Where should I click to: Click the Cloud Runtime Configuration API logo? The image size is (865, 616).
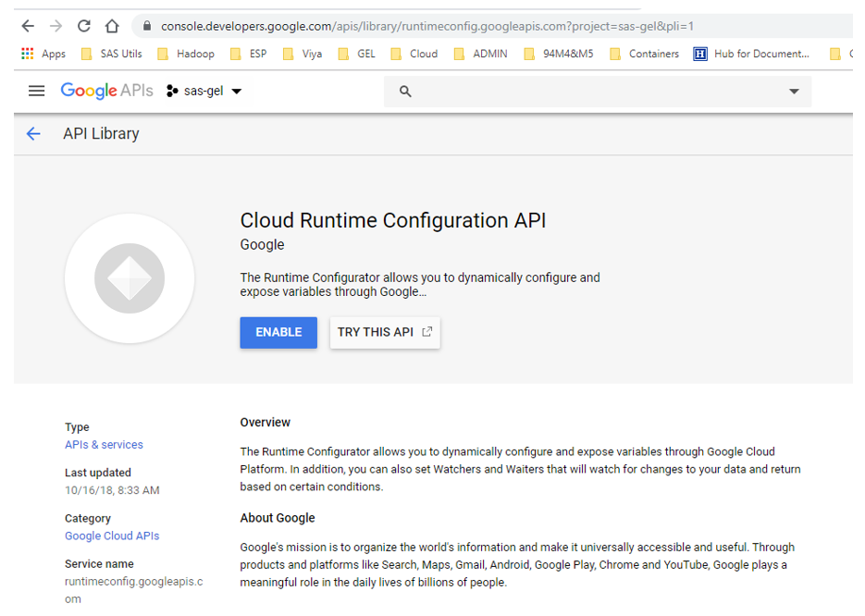130,278
